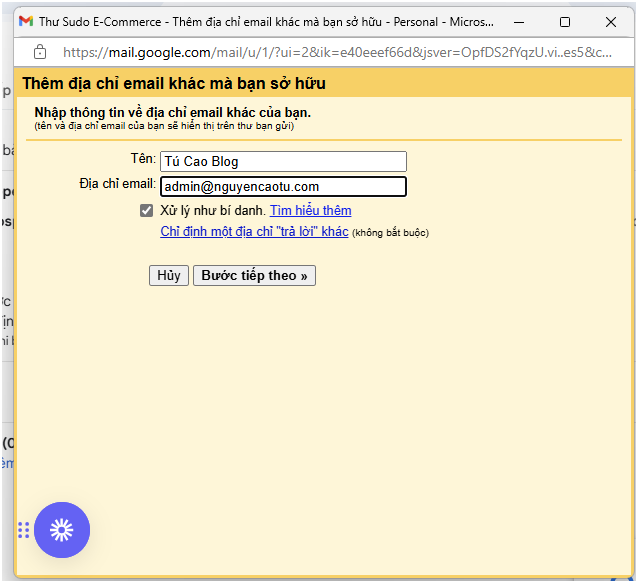Click the "Xử lý như bí danh" label text

[x=212, y=211]
